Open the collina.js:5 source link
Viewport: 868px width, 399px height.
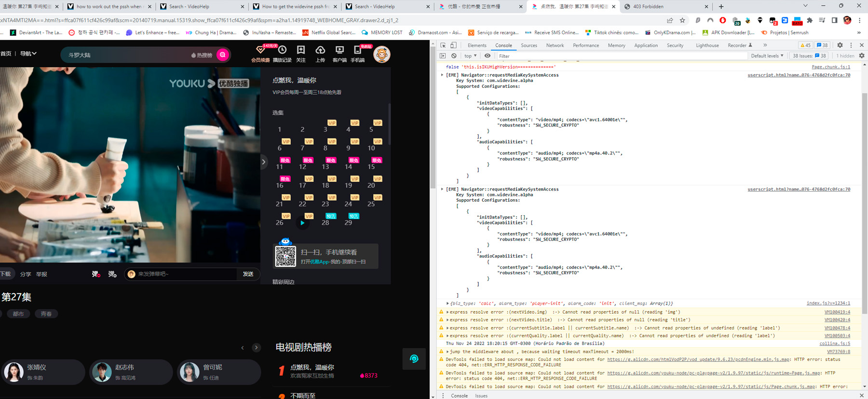coord(835,344)
